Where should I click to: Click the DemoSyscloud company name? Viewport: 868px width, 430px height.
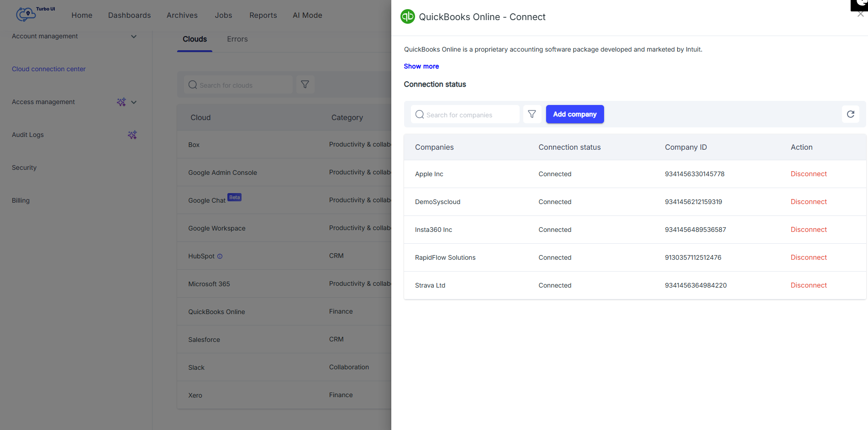point(437,202)
